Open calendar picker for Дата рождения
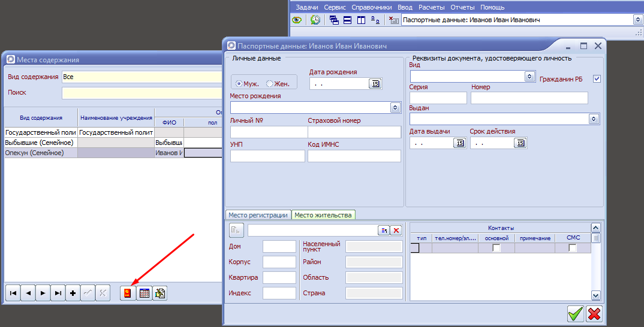 (375, 84)
